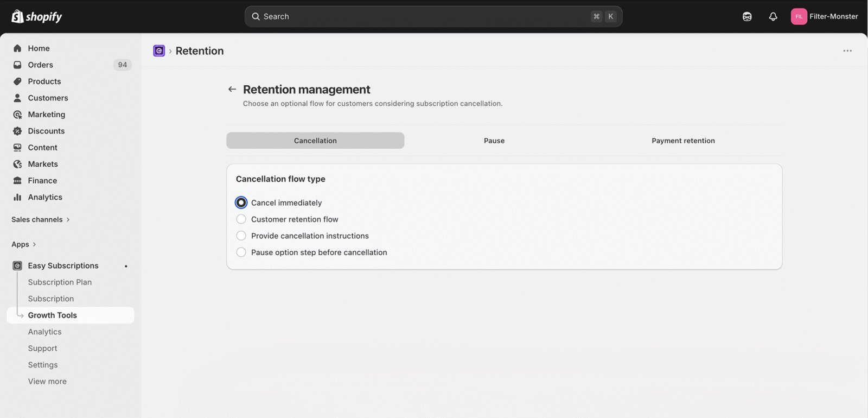868x418 pixels.
Task: Click the purple app icon in breadcrumb
Action: coord(159,50)
